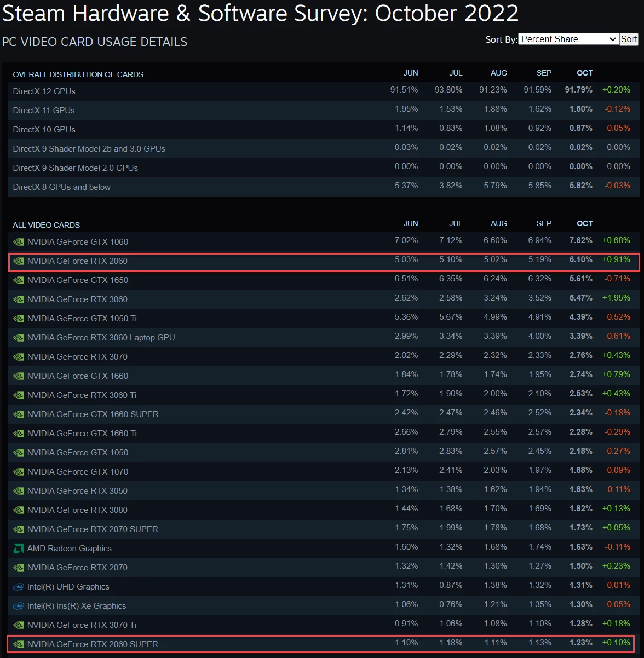Viewport: 644px width, 658px height.
Task: Click the '91.79%' value for DirectX 12
Action: [579, 90]
